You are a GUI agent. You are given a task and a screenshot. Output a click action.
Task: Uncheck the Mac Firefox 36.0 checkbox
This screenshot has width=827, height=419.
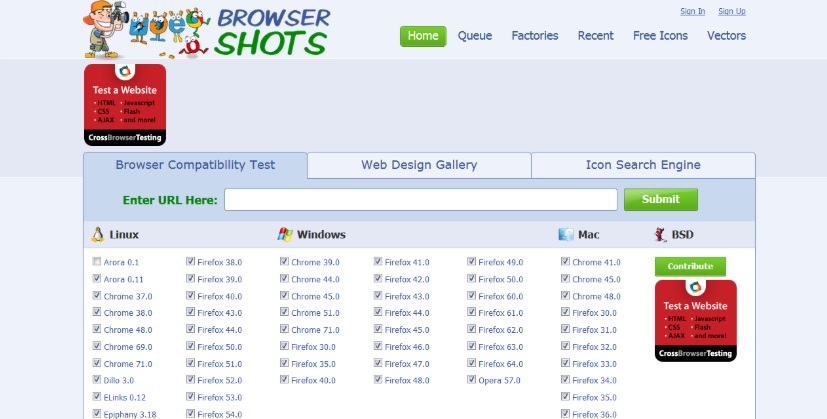[x=565, y=413]
